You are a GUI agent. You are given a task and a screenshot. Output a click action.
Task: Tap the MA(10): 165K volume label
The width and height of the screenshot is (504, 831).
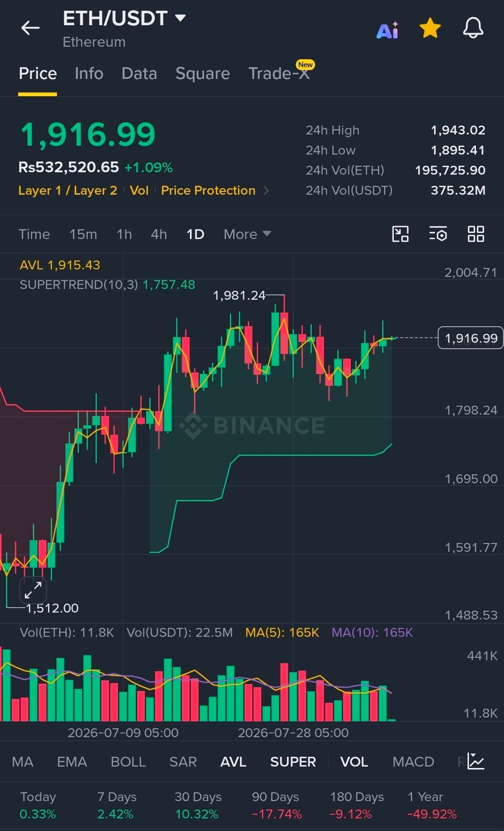[372, 633]
